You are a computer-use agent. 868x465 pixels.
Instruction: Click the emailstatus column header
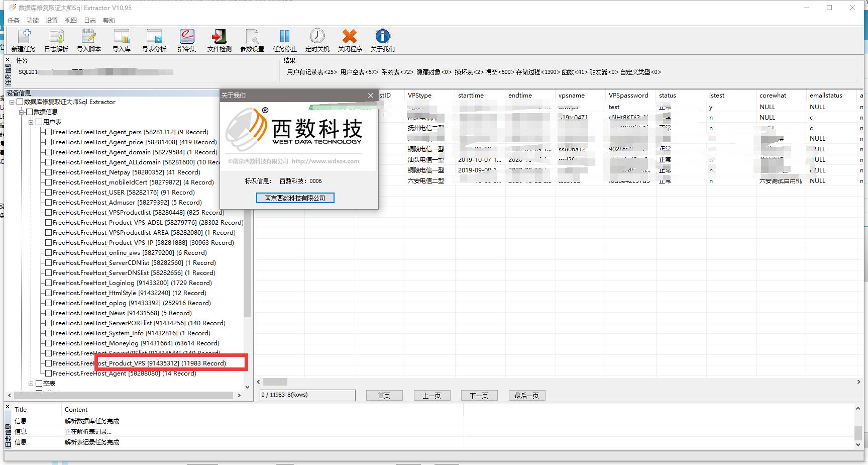831,95
